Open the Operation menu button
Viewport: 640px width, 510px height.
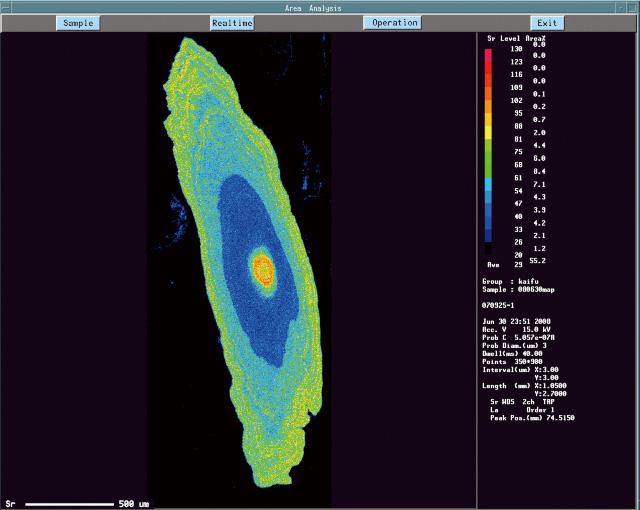(394, 23)
